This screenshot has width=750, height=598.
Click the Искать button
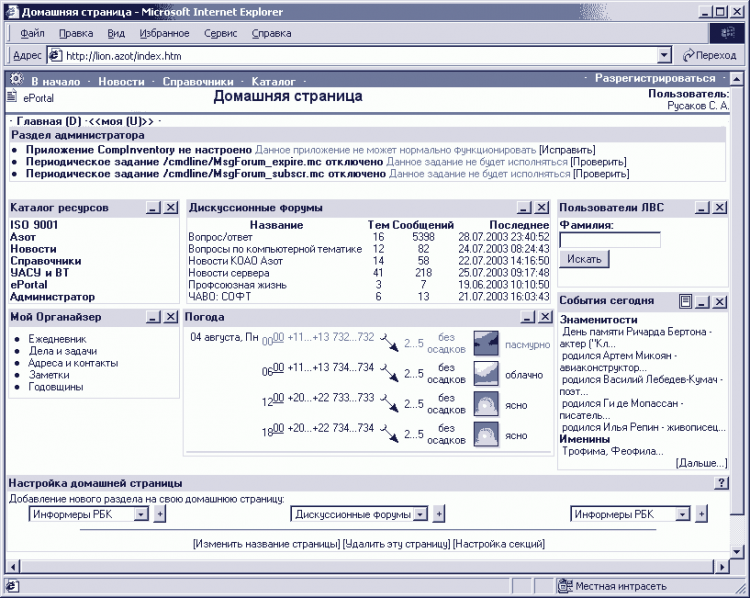(x=584, y=259)
